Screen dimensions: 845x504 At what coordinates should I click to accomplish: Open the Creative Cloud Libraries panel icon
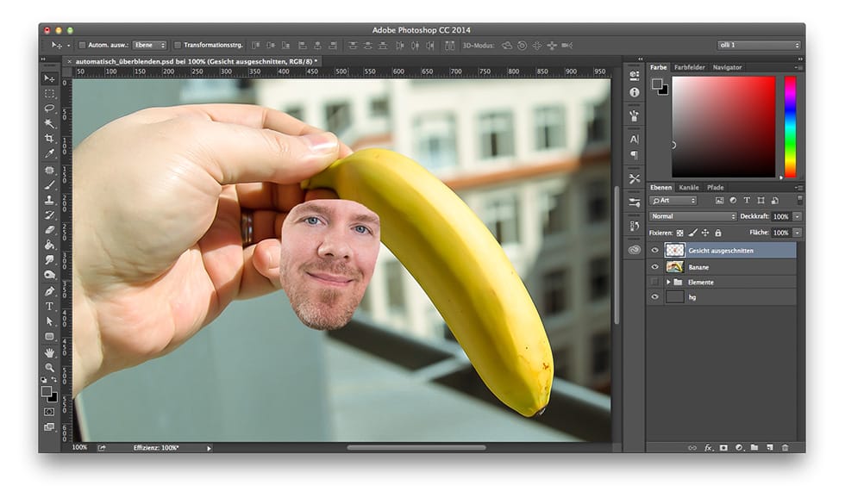pyautogui.click(x=635, y=250)
